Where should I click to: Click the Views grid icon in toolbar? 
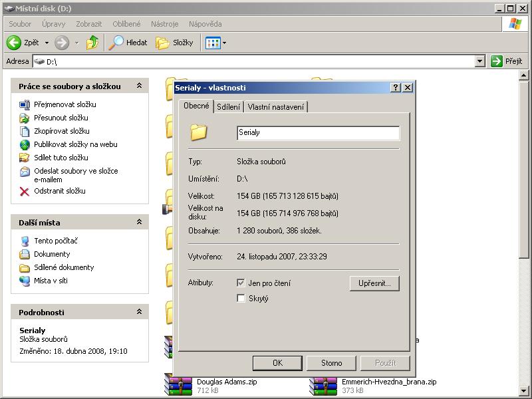coord(213,43)
